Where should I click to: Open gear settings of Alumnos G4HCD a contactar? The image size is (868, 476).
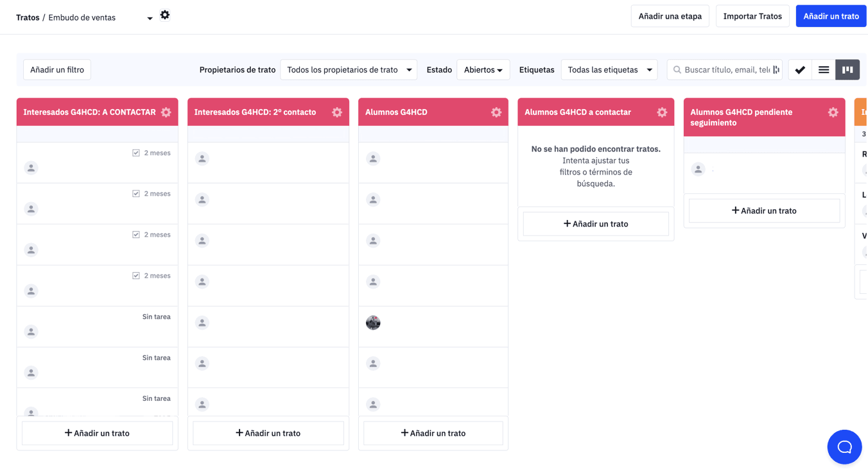(662, 112)
